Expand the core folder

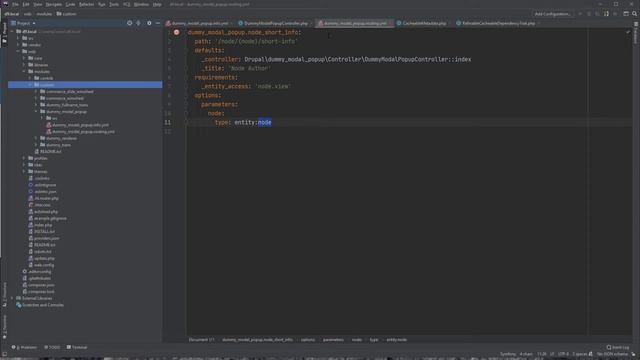pyautogui.click(x=24, y=58)
